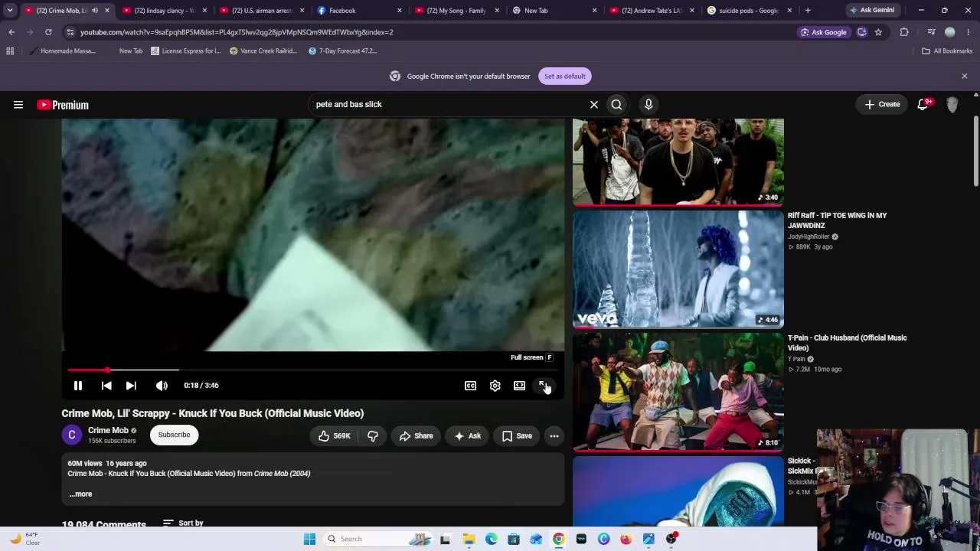Open the 7-Day Forecast bookmark
The width and height of the screenshot is (980, 551).
[x=343, y=51]
